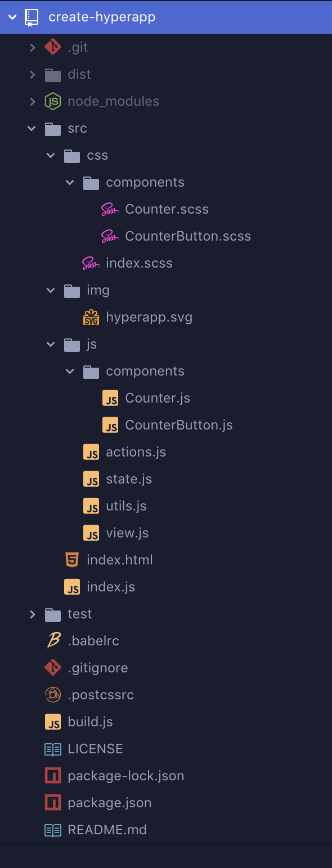The image size is (332, 868).
Task: Expand the .git folder chevron
Action: (x=33, y=47)
